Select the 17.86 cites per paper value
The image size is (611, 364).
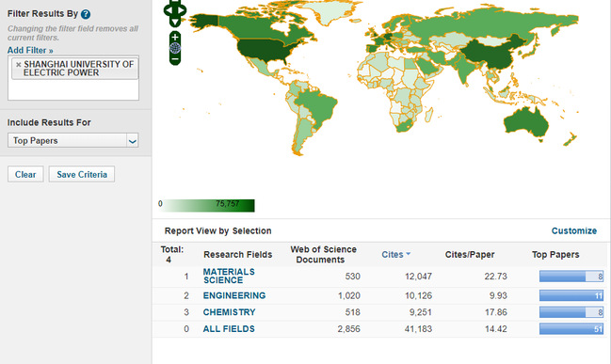(495, 312)
